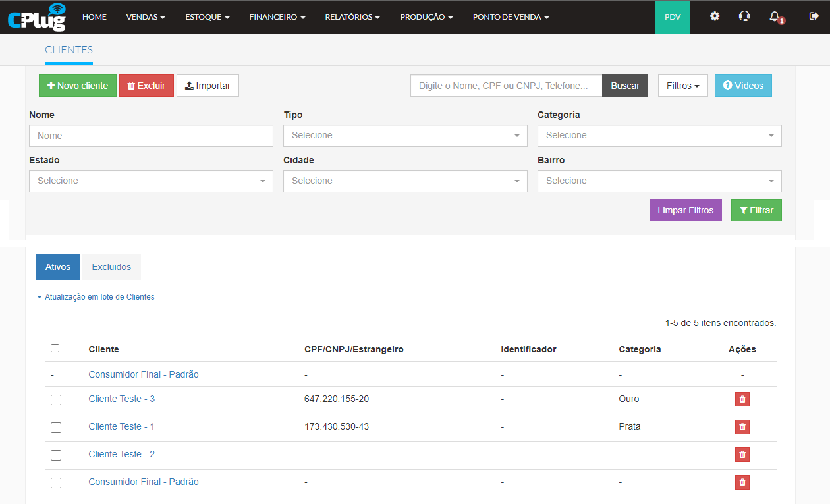Open the Cliente Teste - 1 link
The width and height of the screenshot is (830, 504).
[x=122, y=426]
